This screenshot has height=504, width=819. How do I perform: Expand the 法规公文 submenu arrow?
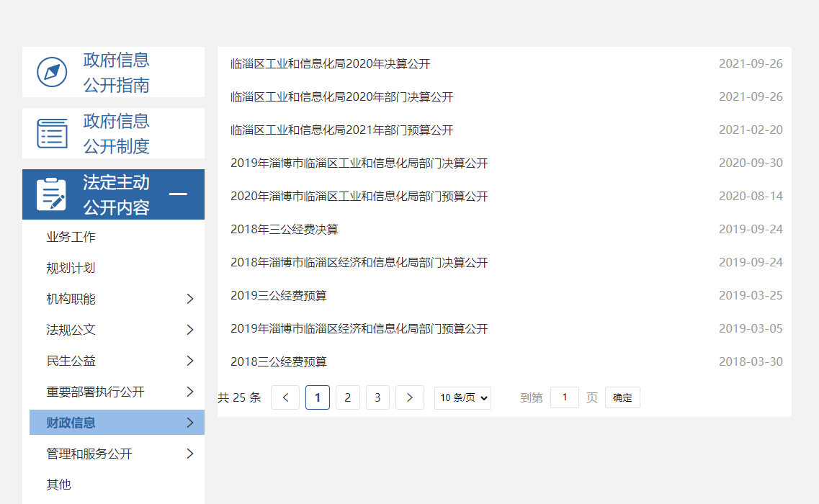190,330
